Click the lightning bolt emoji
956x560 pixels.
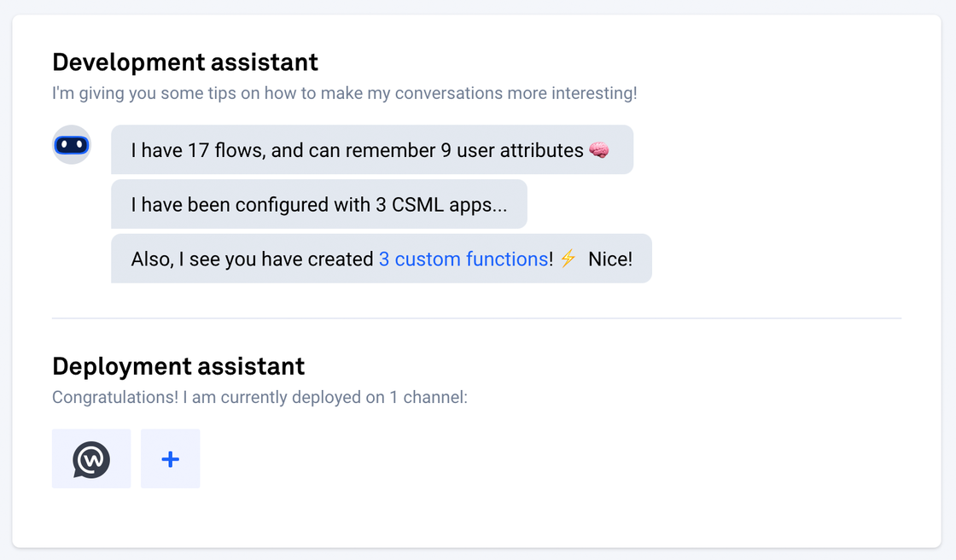coord(568,259)
